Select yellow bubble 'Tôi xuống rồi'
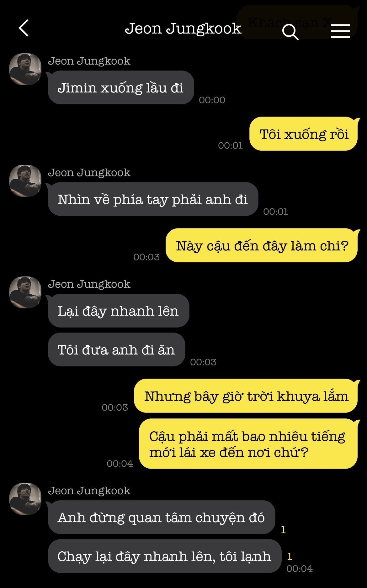 [304, 134]
